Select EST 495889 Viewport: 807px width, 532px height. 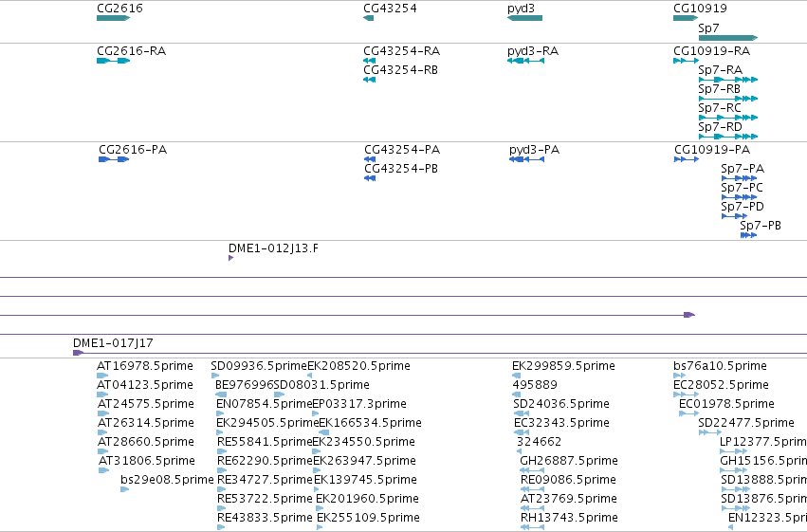pos(516,394)
